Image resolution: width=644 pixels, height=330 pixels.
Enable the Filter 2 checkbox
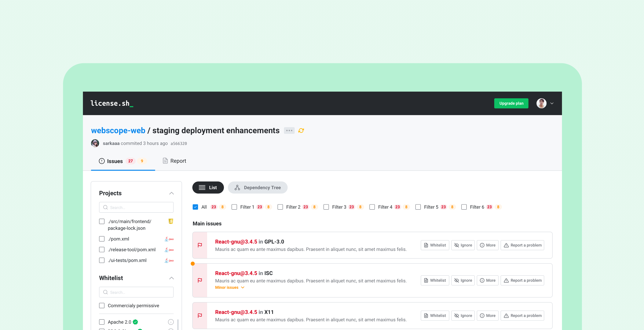point(280,207)
